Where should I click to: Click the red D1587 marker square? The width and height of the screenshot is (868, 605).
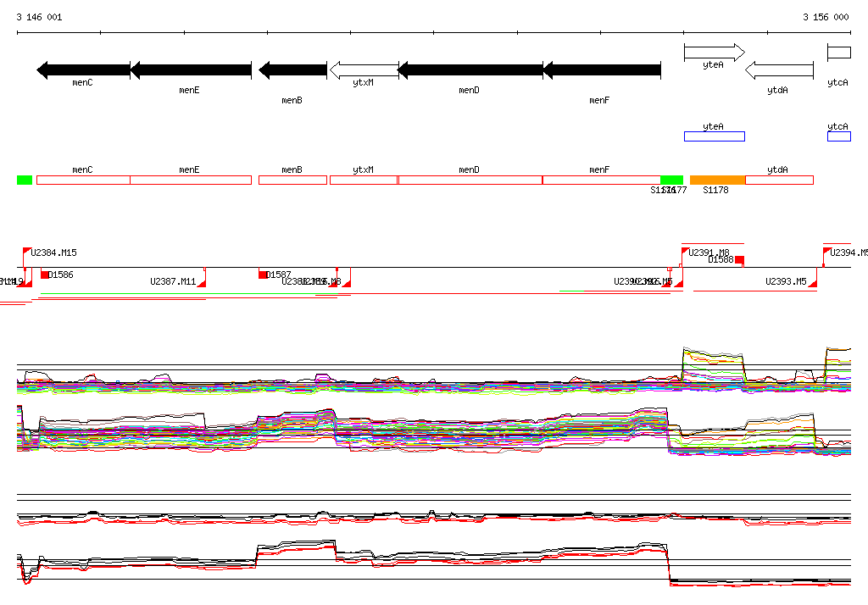(263, 274)
